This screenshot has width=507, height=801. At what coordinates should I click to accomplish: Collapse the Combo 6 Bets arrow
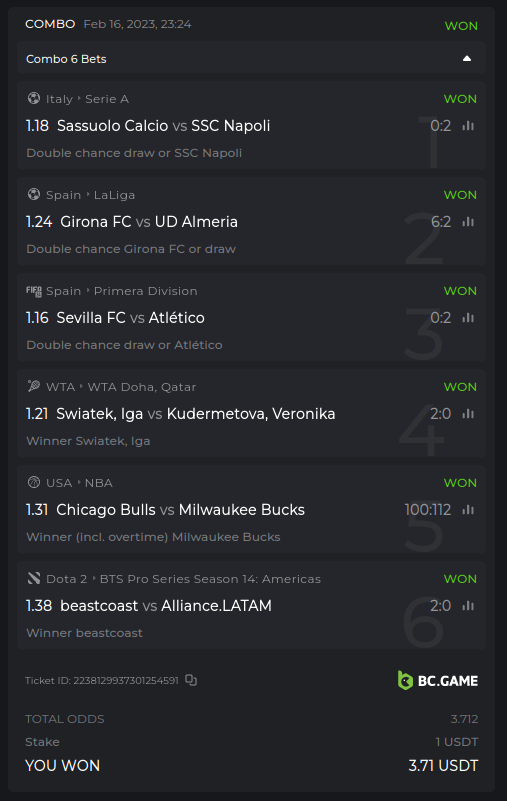point(467,59)
